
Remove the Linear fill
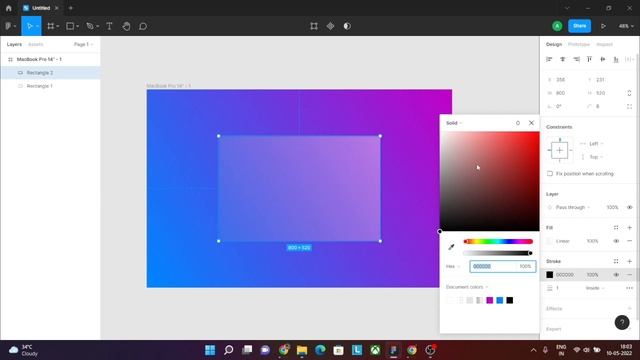(629, 241)
